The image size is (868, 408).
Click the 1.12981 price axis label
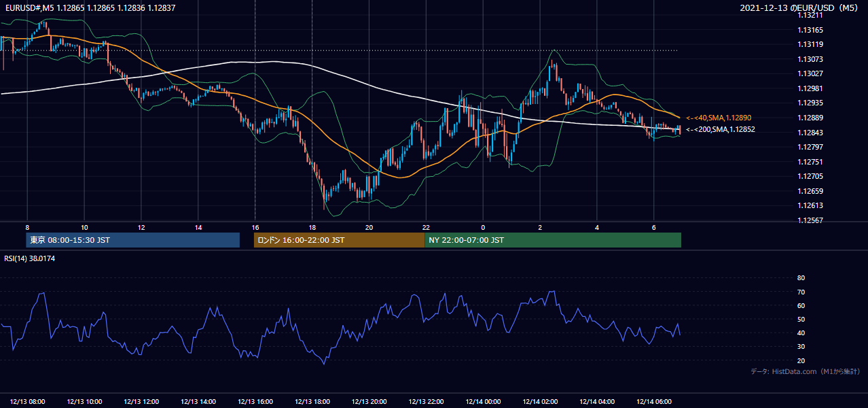tap(810, 88)
